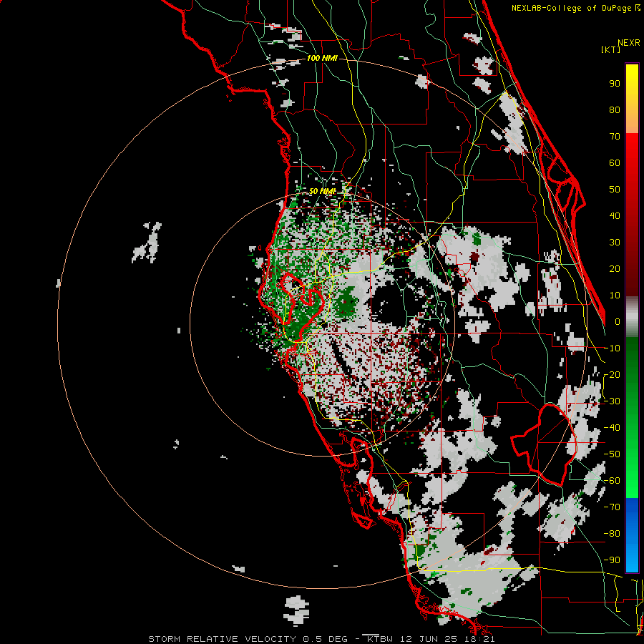Viewport: 644px width, 644px height.
Task: Click the 12 JUN 25 date text
Action: click(x=427, y=639)
